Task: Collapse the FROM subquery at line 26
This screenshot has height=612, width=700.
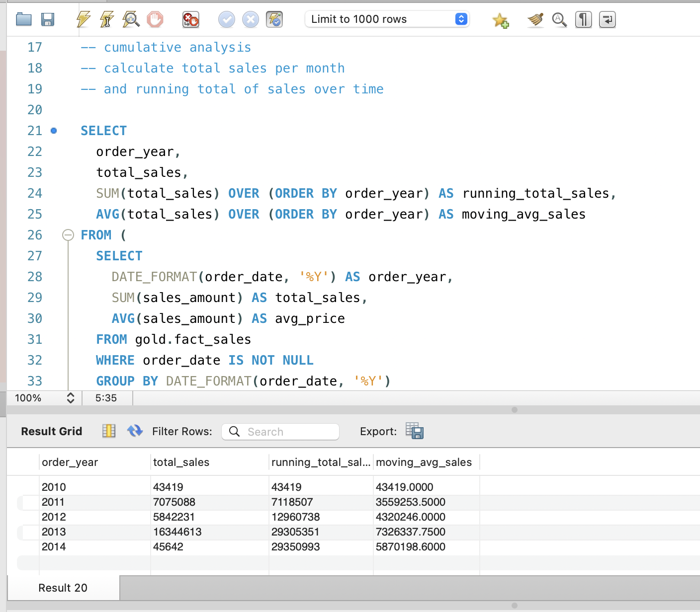Action: point(68,235)
